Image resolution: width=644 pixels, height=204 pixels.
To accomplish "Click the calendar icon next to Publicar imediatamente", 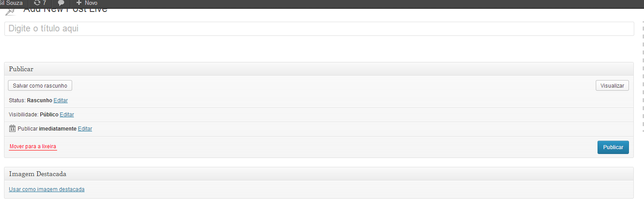I will click(12, 129).
